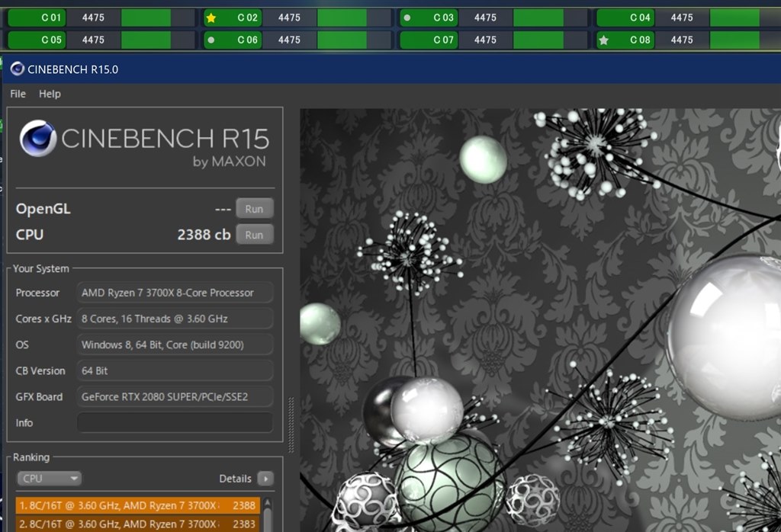This screenshot has height=532, width=781.
Task: Click the ranking list scrollbar up arrow
Action: click(268, 502)
